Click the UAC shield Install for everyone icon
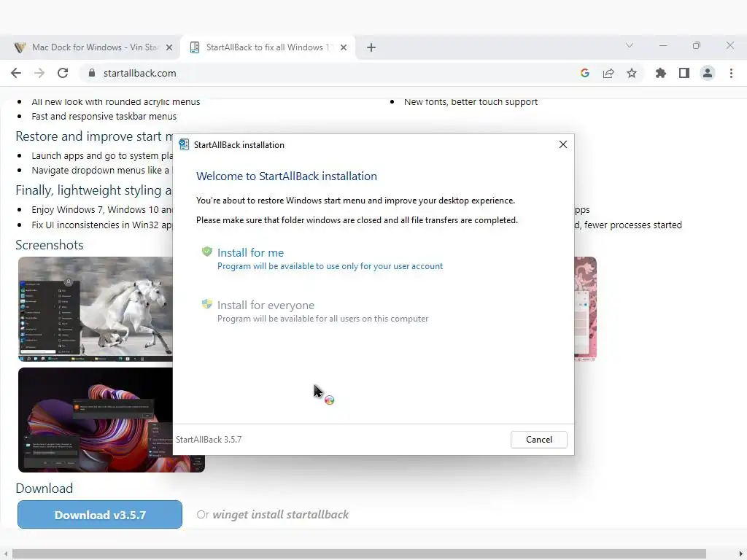Viewport: 747px width, 560px height. pyautogui.click(x=206, y=304)
